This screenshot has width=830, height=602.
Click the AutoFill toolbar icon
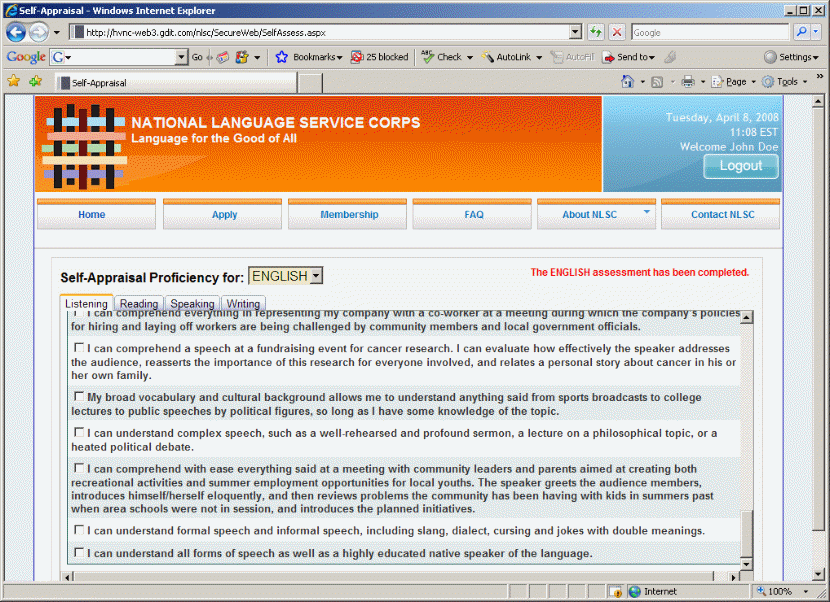pyautogui.click(x=557, y=57)
